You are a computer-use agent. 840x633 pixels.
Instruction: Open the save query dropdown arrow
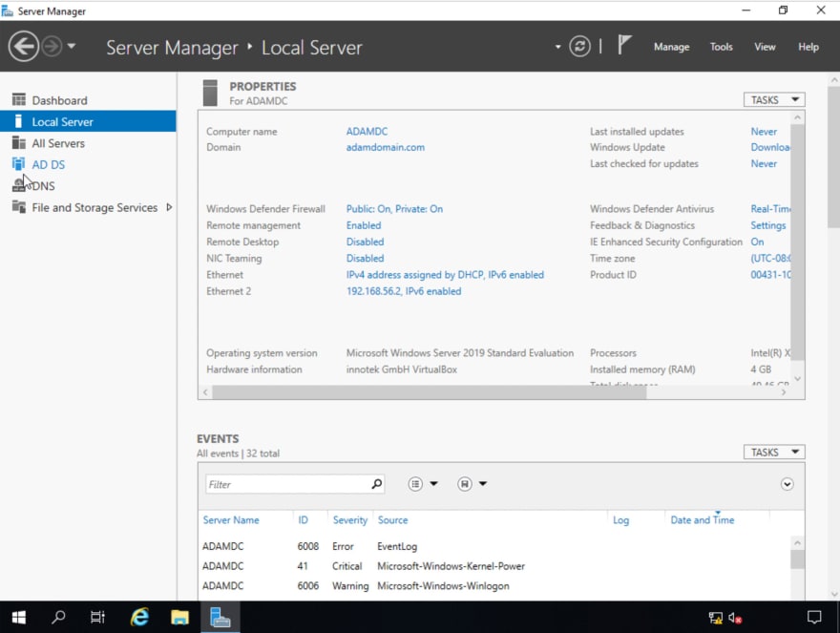[x=483, y=483]
